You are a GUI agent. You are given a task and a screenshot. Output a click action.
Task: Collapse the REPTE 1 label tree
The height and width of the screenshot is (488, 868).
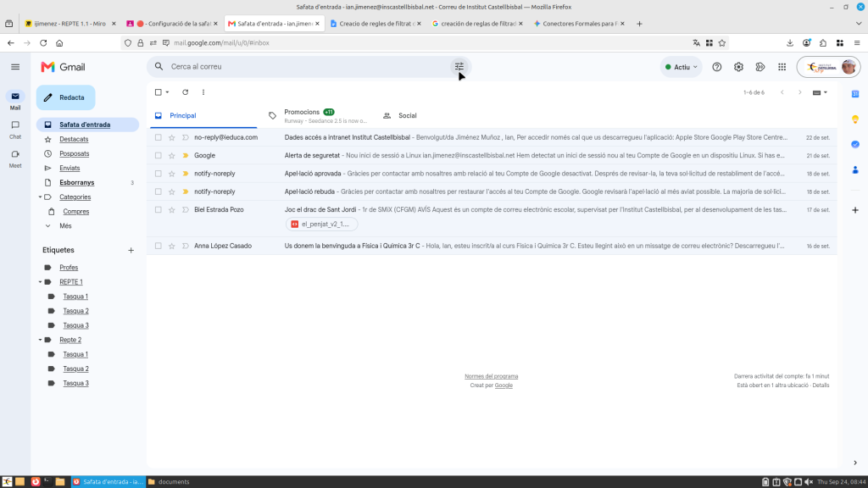click(40, 282)
